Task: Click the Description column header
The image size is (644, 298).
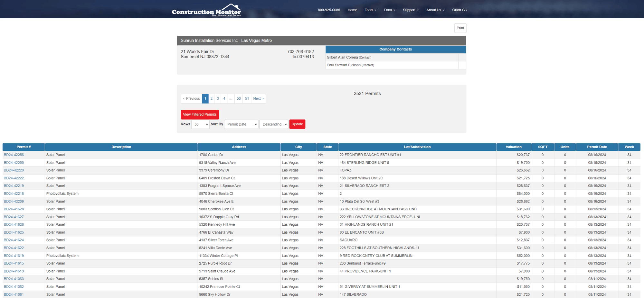Action: point(121,147)
